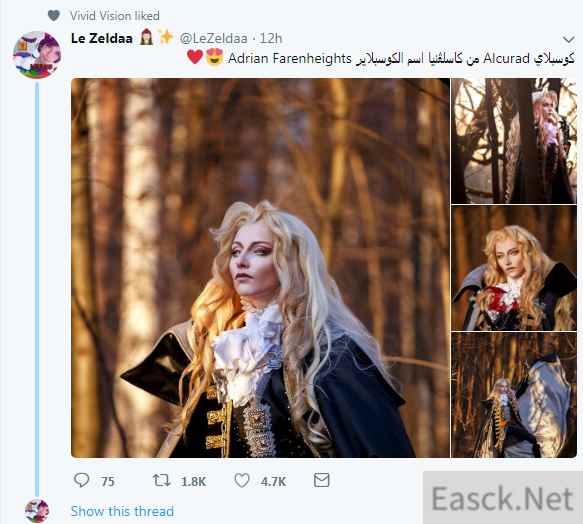Viewport: 583px width, 524px height.
Task: Open the middle right thumbnail photo
Action: [514, 268]
